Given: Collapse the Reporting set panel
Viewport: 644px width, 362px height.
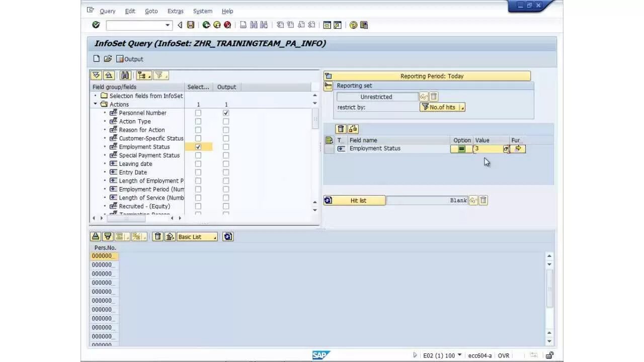Looking at the screenshot, I should [328, 86].
